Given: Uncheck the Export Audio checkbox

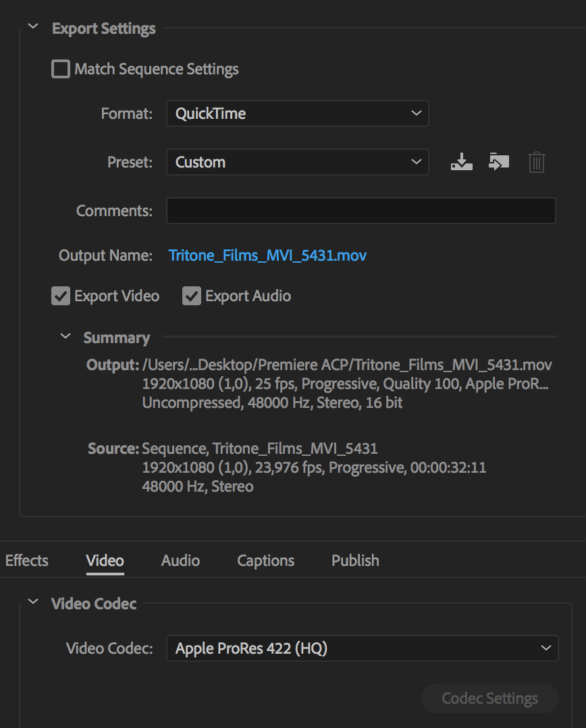Looking at the screenshot, I should point(192,296).
